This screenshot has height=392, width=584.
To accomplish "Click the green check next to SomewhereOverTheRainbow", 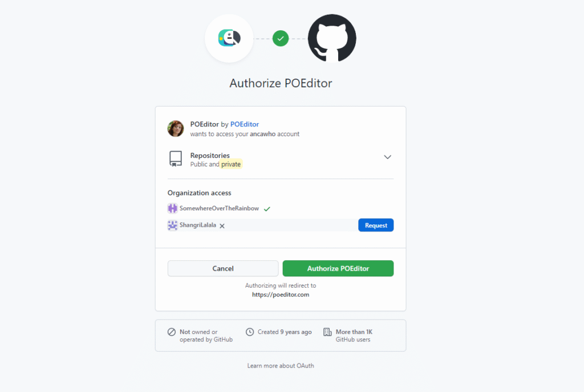I will (267, 209).
